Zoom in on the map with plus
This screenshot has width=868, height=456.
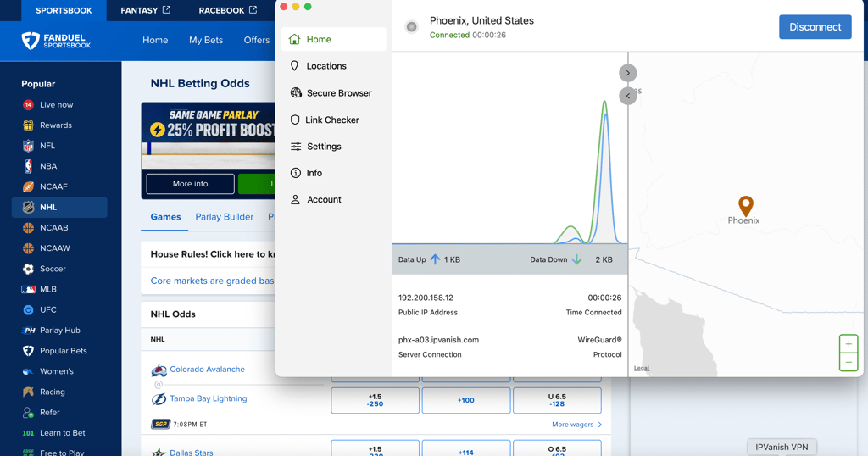(848, 343)
